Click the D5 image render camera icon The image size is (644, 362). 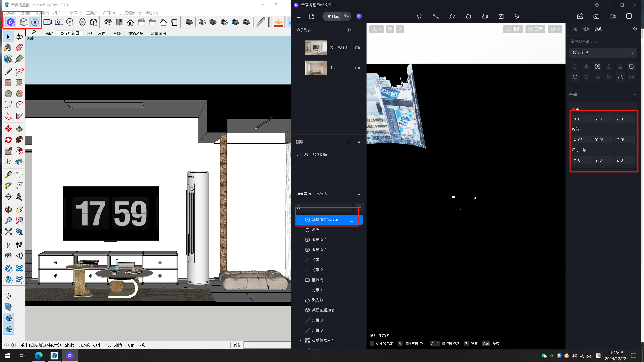tap(596, 17)
